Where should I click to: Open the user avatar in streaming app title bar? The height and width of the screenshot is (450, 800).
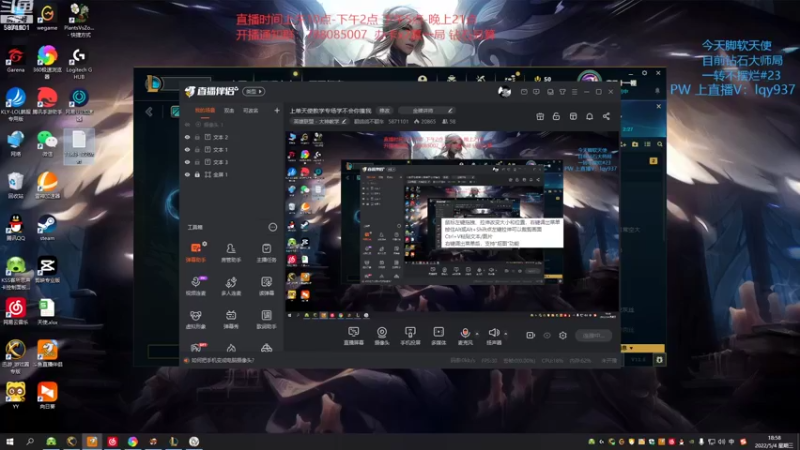tap(504, 91)
